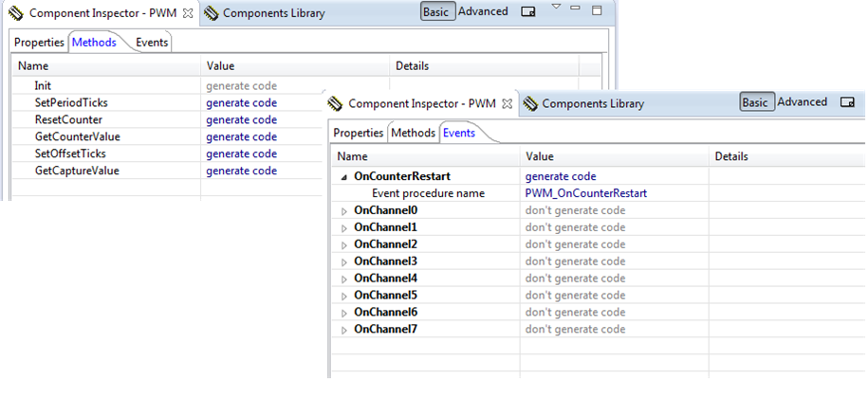Screen dimensions: 868x397
Task: Select Basic mode in the front inspector
Action: click(755, 102)
